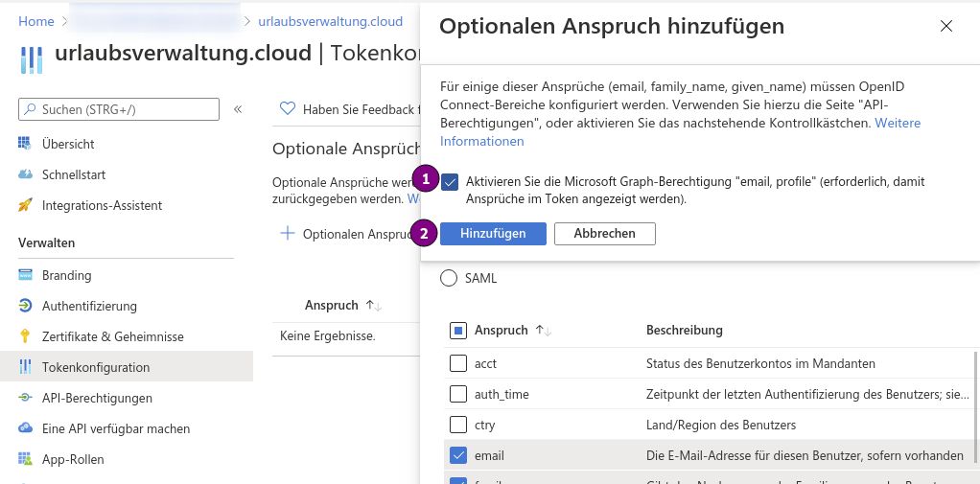Image resolution: width=980 pixels, height=484 pixels.
Task: Click the plus icon for Optionalen Anspruch
Action: 287,234
